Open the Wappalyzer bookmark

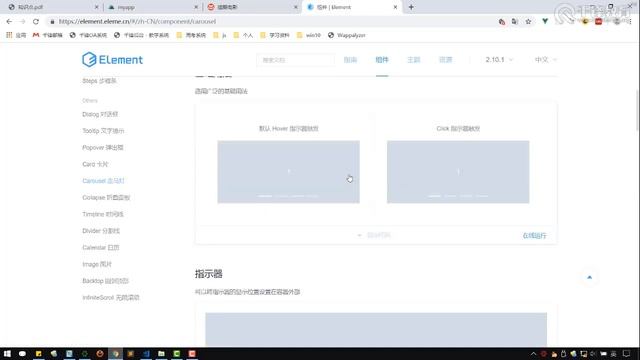347,35
